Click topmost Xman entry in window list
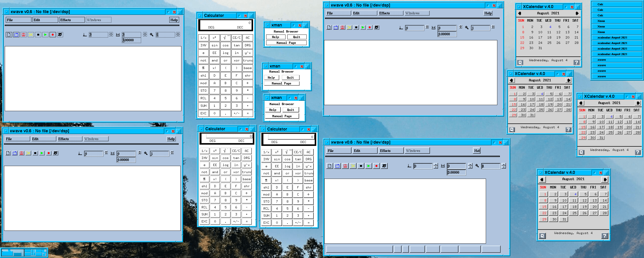Viewport: 644px width, 258px height. click(x=617, y=21)
